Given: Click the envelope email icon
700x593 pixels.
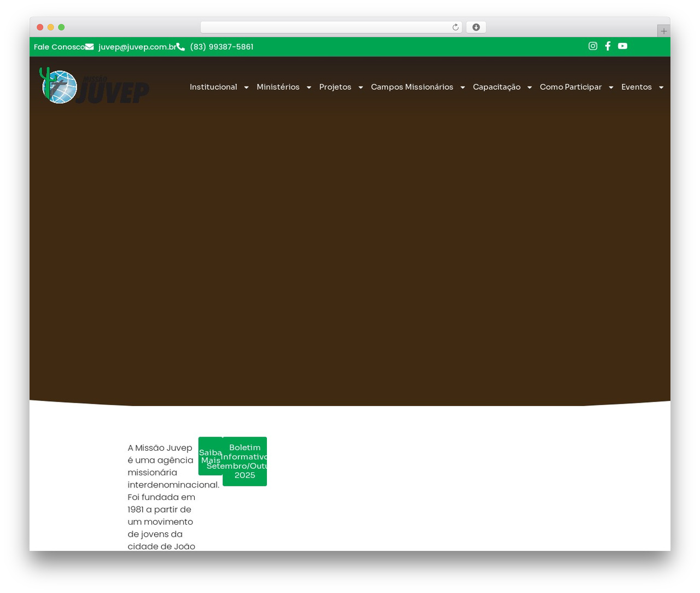Looking at the screenshot, I should pos(89,46).
